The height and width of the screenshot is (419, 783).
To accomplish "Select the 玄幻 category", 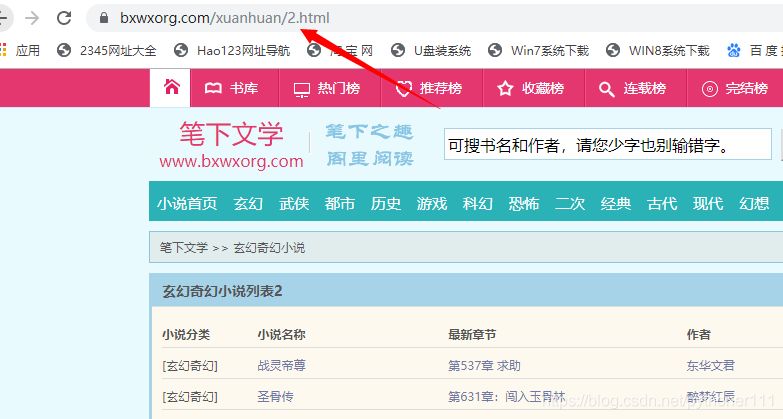I will [248, 204].
